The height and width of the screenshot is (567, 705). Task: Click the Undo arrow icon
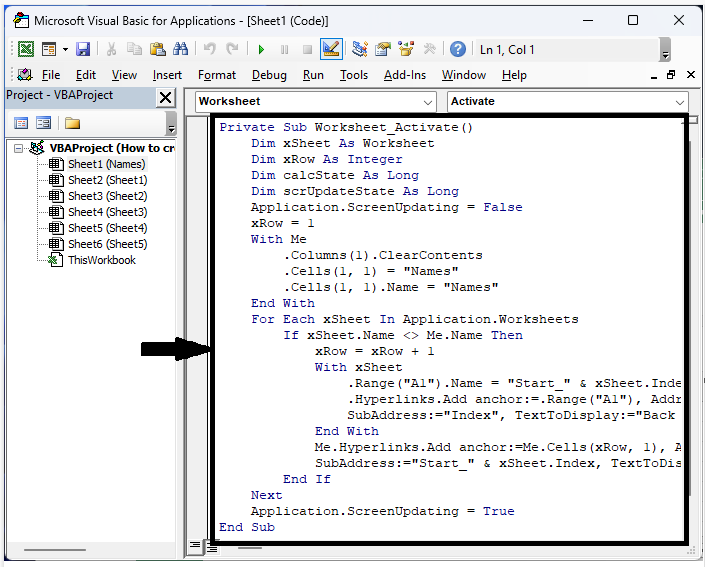pyautogui.click(x=210, y=49)
